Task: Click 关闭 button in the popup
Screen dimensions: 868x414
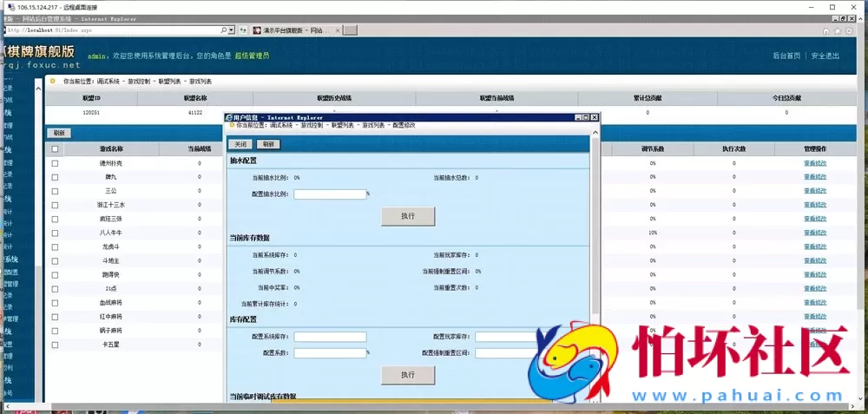Action: [240, 144]
